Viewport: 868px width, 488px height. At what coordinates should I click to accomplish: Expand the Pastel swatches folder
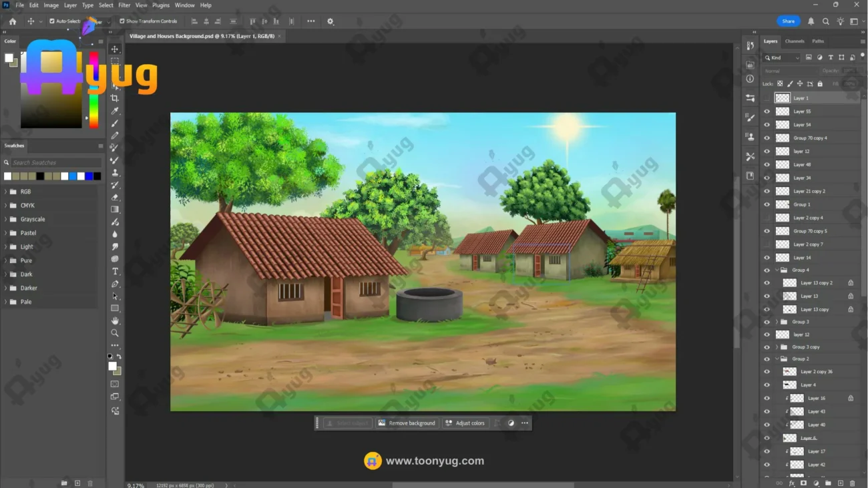coord(6,233)
